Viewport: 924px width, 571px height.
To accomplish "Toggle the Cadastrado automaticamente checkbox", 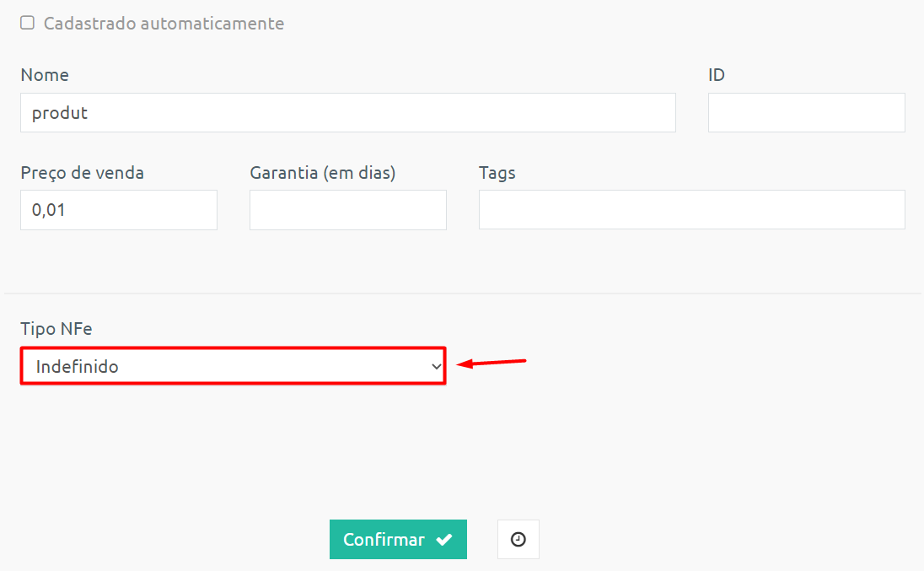I will click(x=27, y=23).
